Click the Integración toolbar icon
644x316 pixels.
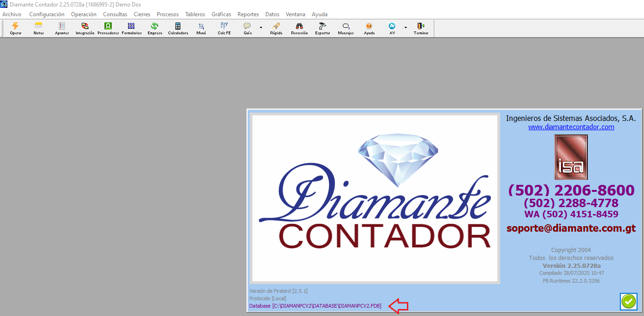[x=85, y=28]
